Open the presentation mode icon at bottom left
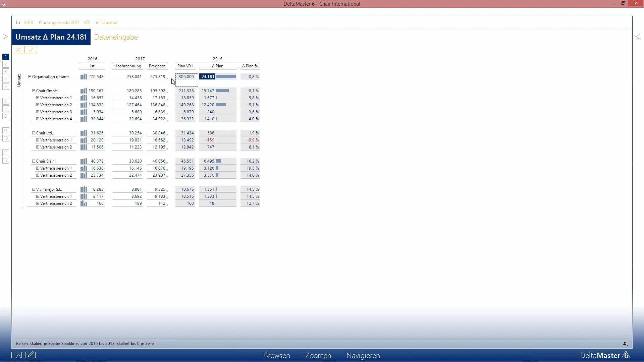Screen dimensions: 644x362 [x=16, y=355]
